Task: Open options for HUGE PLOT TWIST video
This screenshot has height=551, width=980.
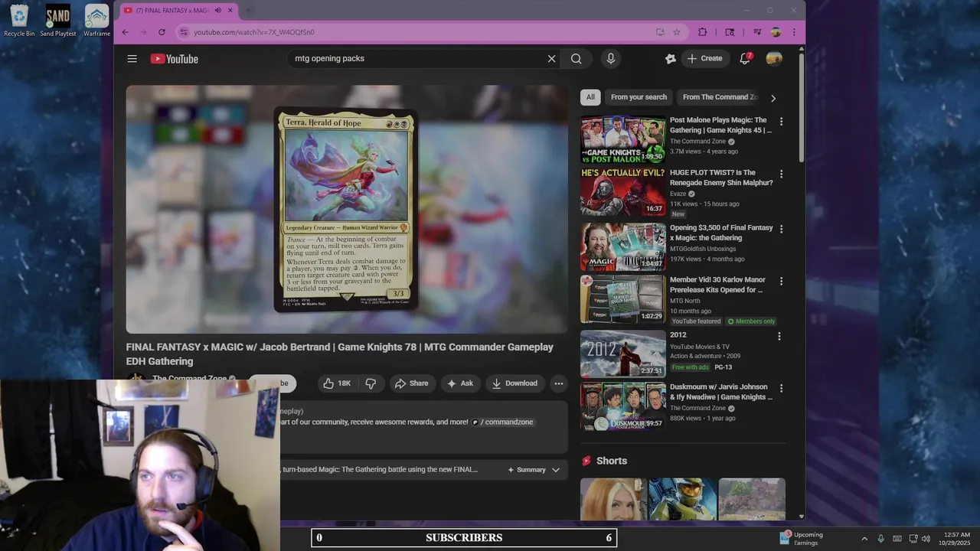Action: [x=781, y=174]
